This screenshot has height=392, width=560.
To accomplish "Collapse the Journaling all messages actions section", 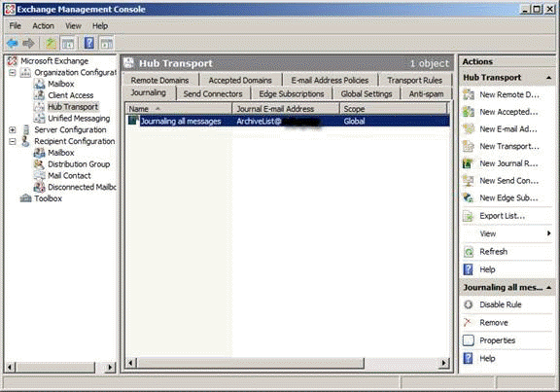I will (x=548, y=287).
